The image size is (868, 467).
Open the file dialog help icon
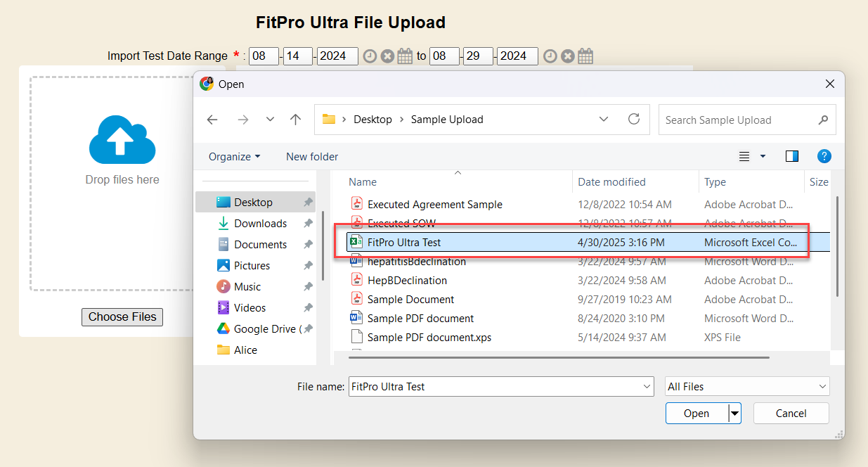(x=824, y=156)
